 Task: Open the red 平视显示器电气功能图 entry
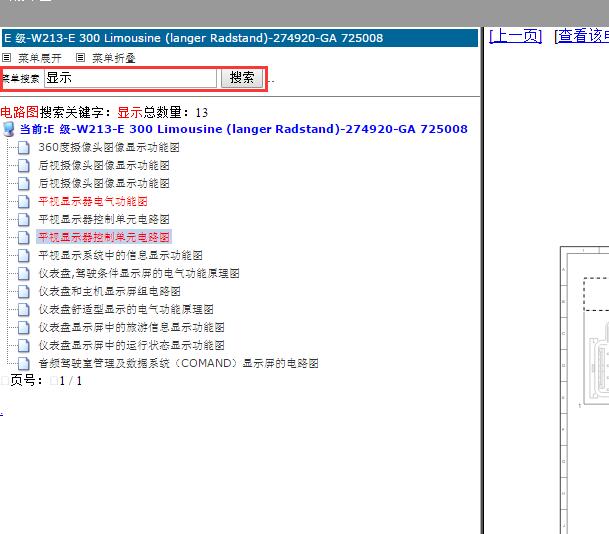(x=93, y=202)
